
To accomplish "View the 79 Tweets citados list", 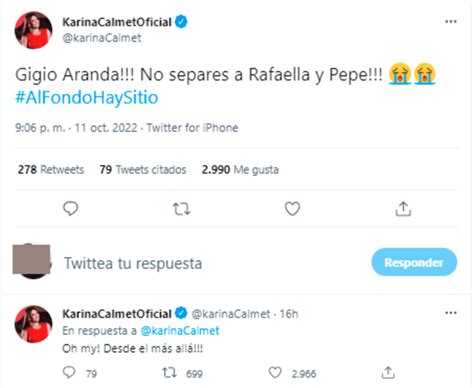I will click(x=143, y=170).
